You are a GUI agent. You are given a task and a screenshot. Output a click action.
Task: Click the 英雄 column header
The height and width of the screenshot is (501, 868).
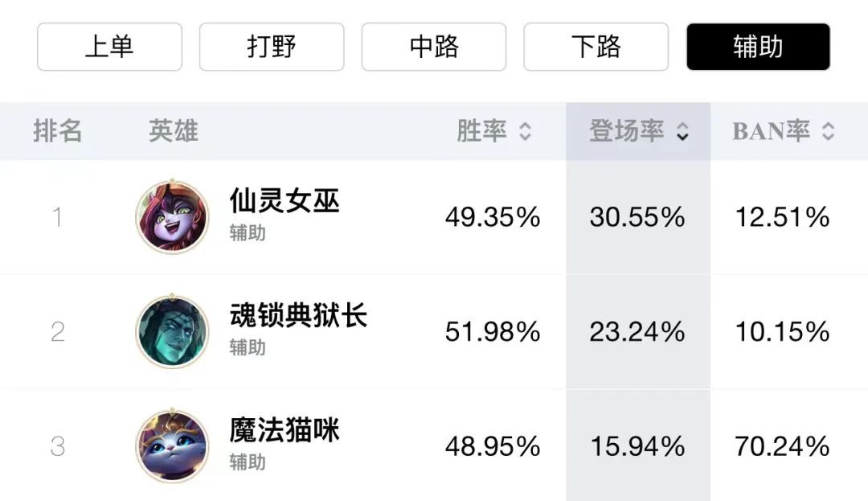pos(173,131)
